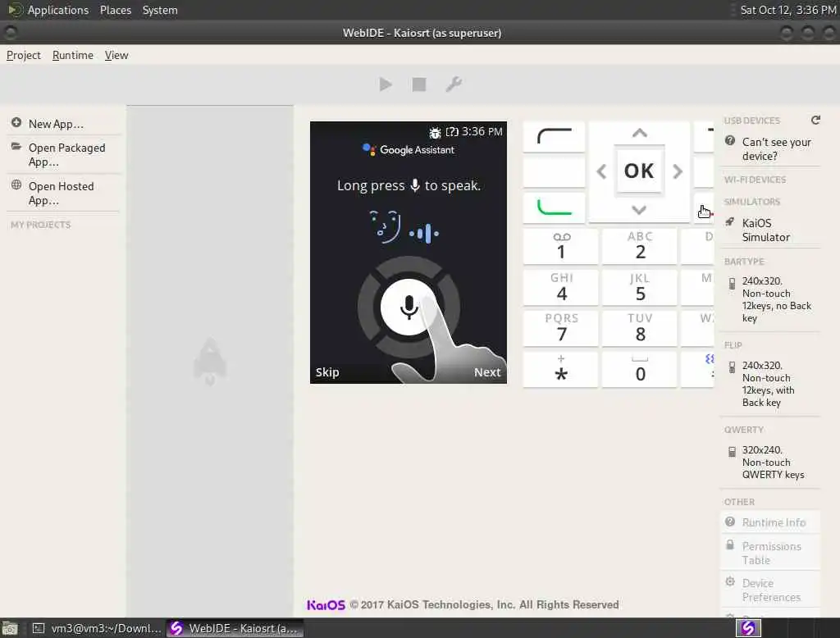Screen dimensions: 840x638
Task: Click the QWERTY device icon
Action: 732,452
